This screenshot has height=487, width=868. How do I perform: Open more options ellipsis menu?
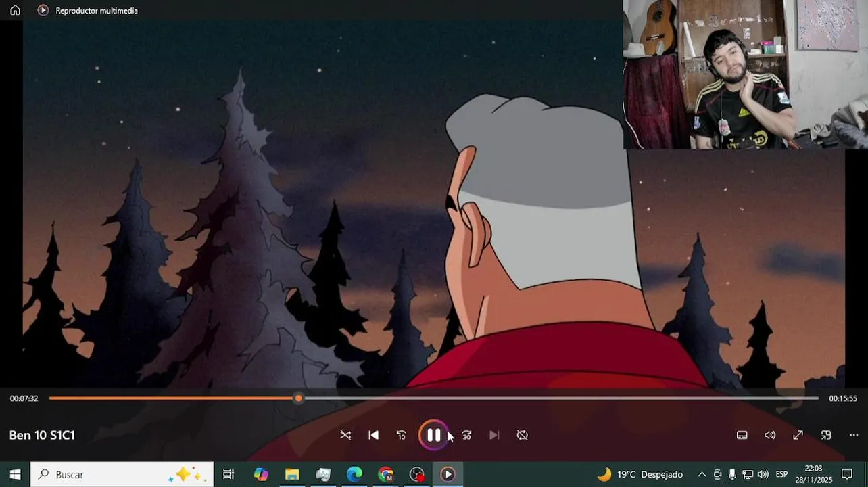[x=853, y=435]
